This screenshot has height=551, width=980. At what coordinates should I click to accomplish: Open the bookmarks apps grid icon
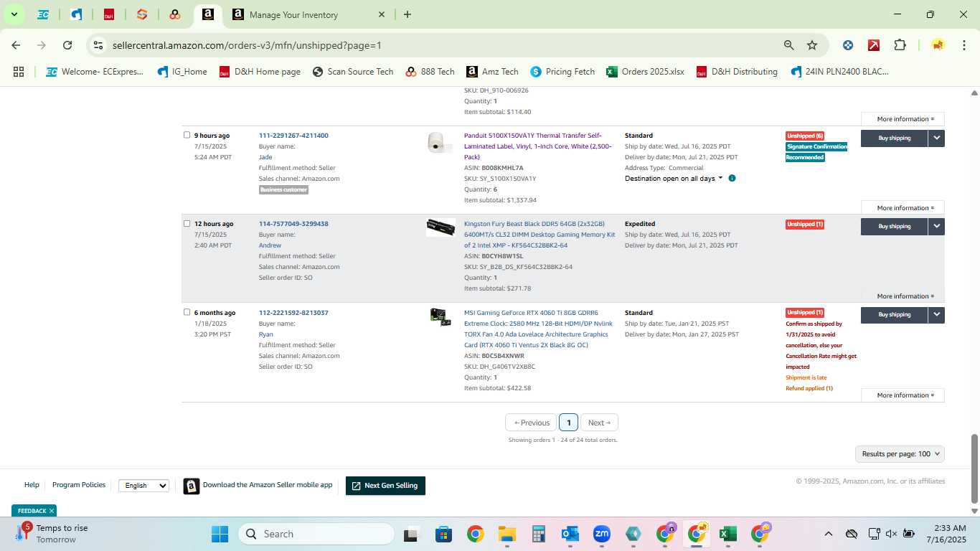(x=19, y=72)
